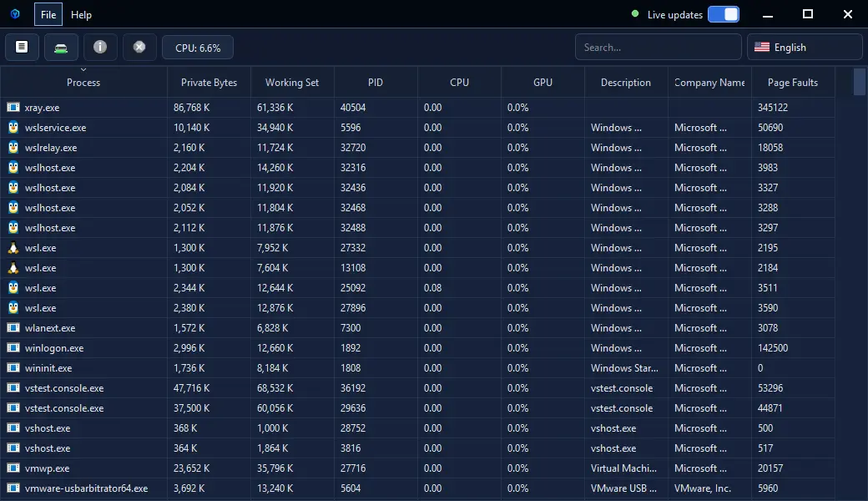Click Tux icon of wsl.exe PID 13108
This screenshot has height=501, width=868.
[x=13, y=267]
